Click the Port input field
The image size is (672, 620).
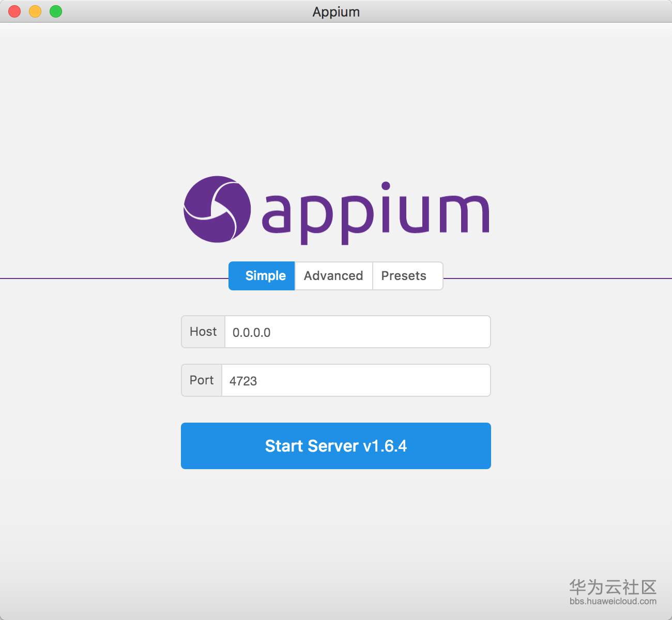click(356, 380)
